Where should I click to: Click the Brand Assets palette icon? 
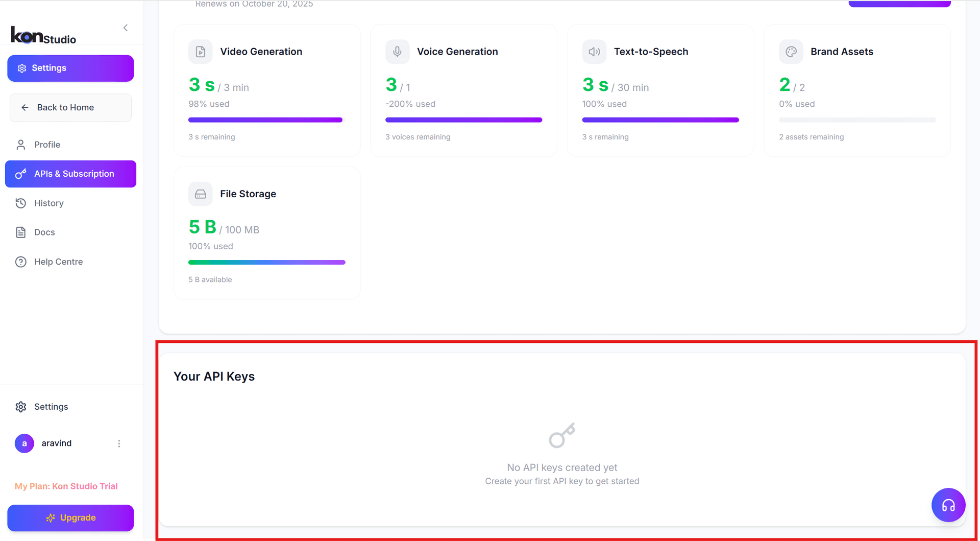pos(791,51)
